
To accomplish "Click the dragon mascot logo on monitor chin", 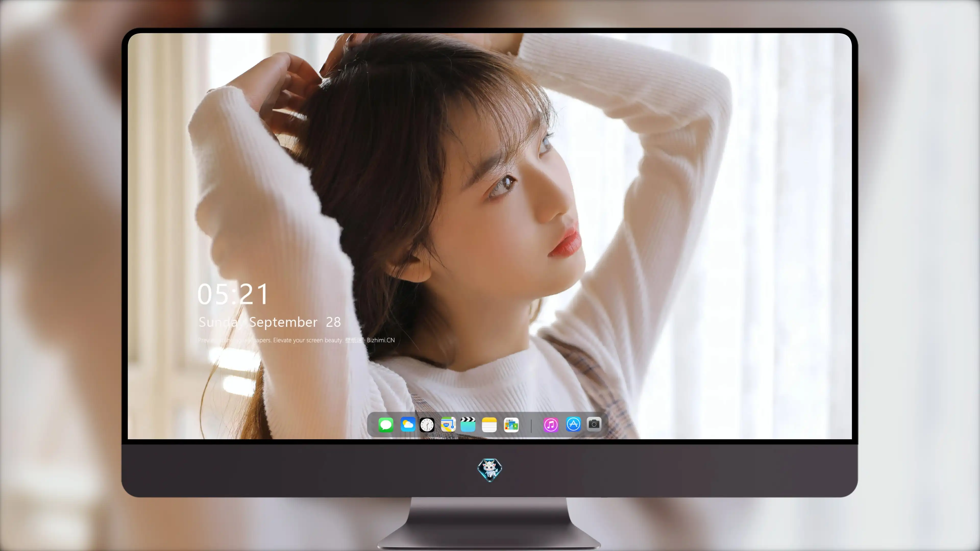I will [490, 470].
